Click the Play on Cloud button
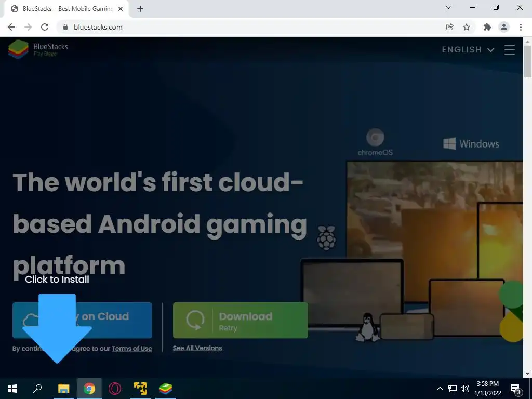Viewport: 532px width, 399px height. (x=82, y=320)
